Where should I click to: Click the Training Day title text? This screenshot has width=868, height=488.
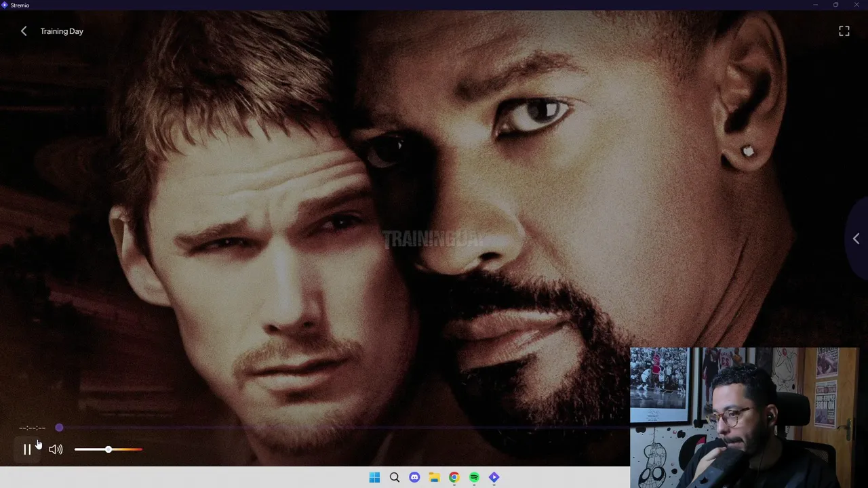(x=62, y=31)
